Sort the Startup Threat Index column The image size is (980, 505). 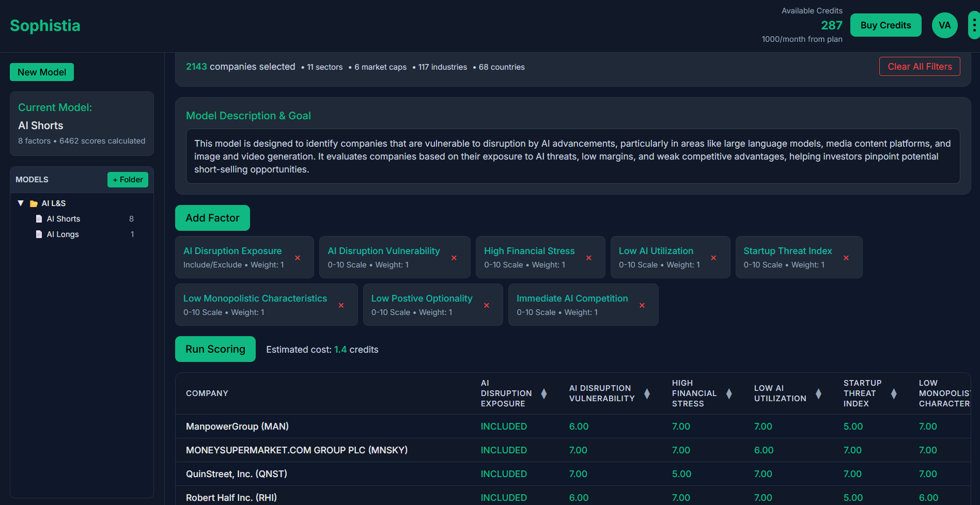pos(894,393)
